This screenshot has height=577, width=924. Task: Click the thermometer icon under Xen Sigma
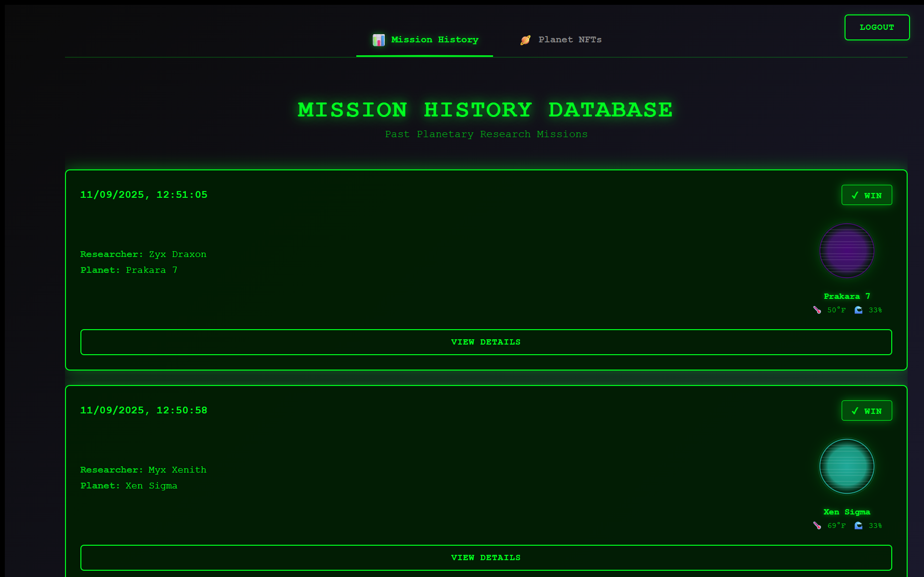tap(817, 526)
